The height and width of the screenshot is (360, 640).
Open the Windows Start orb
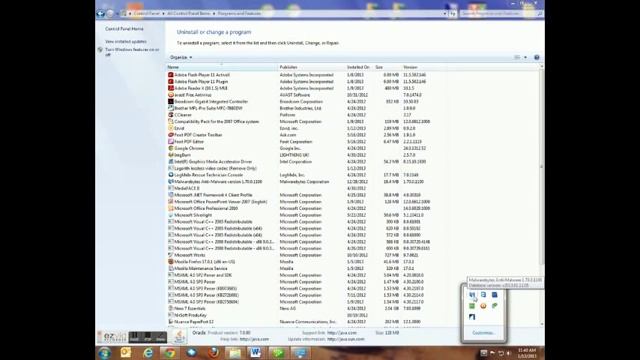click(x=104, y=353)
